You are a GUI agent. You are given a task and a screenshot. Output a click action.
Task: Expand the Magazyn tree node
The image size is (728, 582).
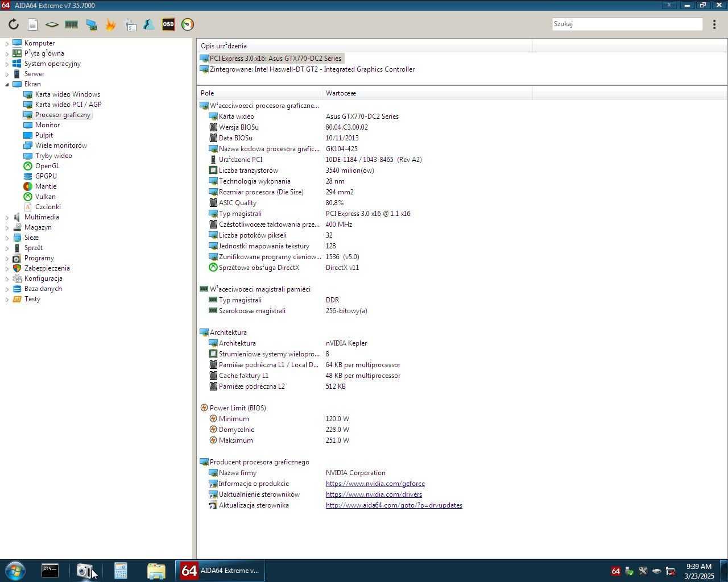point(7,227)
